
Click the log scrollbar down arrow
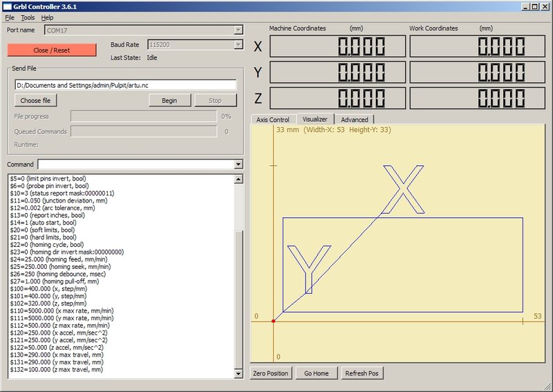click(x=238, y=373)
